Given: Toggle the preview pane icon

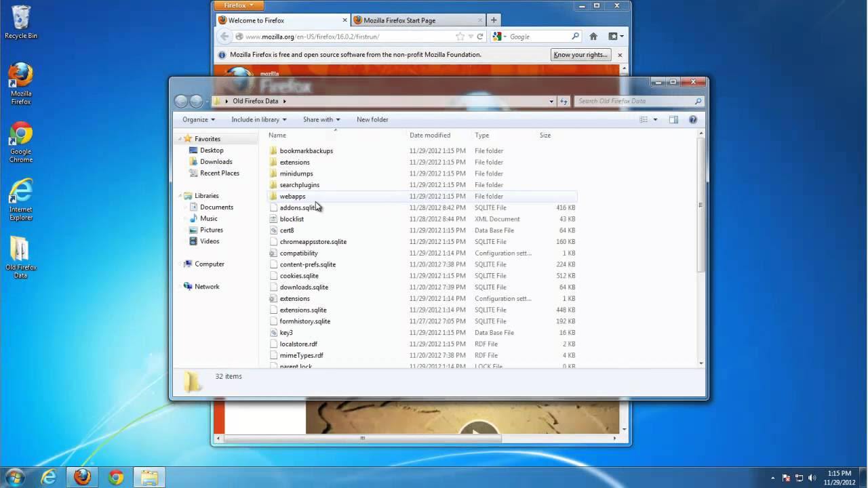Looking at the screenshot, I should tap(673, 119).
